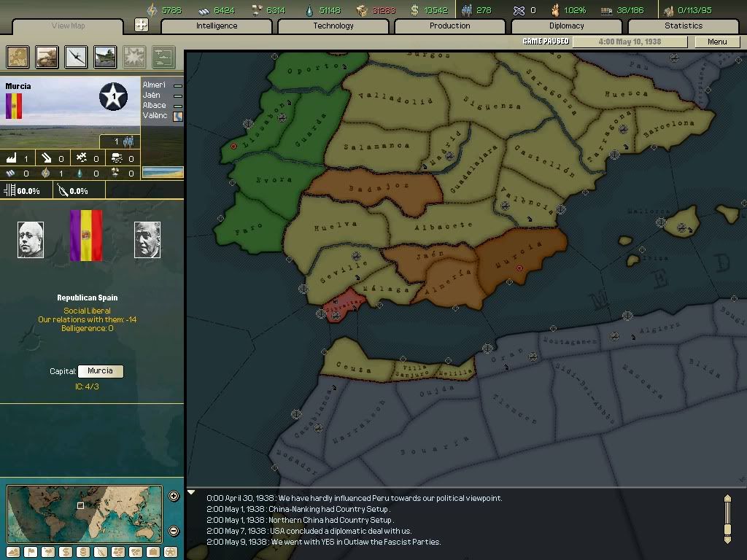The height and width of the screenshot is (560, 747).
Task: Switch to the briefcase map mode
Action: (x=153, y=552)
